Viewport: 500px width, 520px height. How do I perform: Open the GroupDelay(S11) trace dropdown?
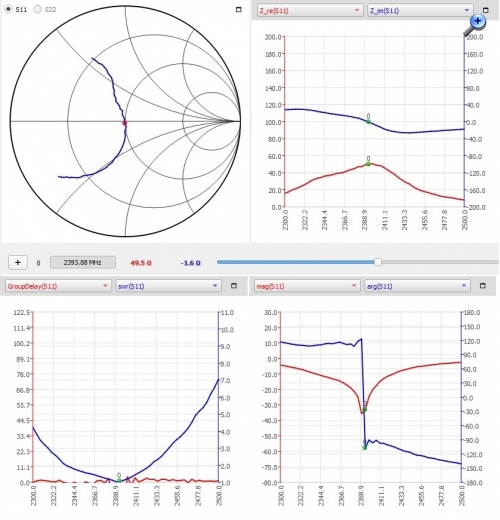coord(58,286)
